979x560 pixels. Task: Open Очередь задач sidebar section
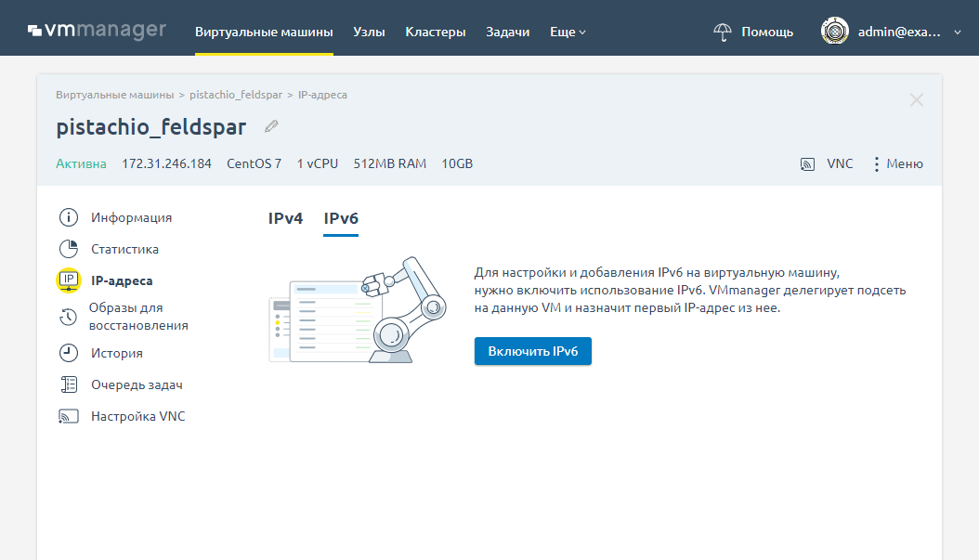pos(137,385)
